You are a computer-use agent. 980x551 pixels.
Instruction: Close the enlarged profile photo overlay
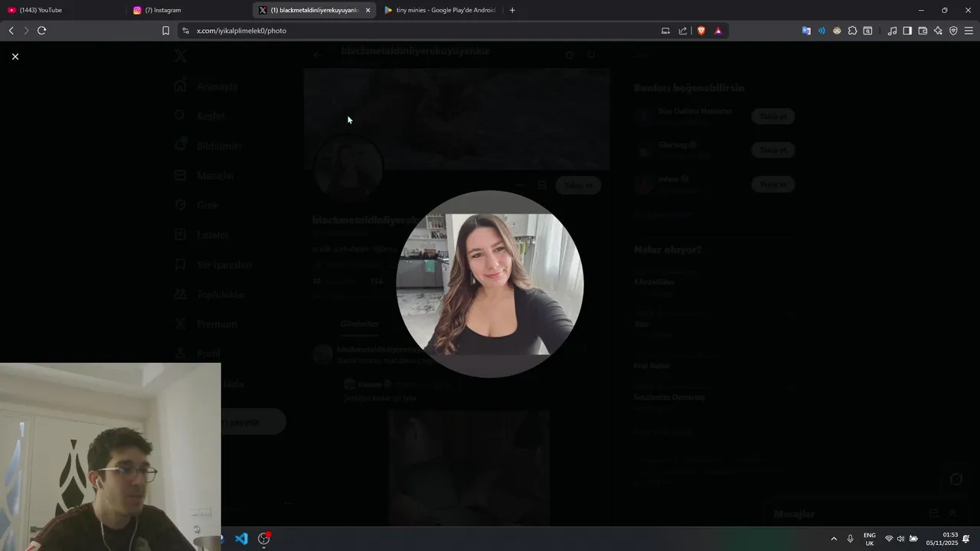tap(15, 57)
